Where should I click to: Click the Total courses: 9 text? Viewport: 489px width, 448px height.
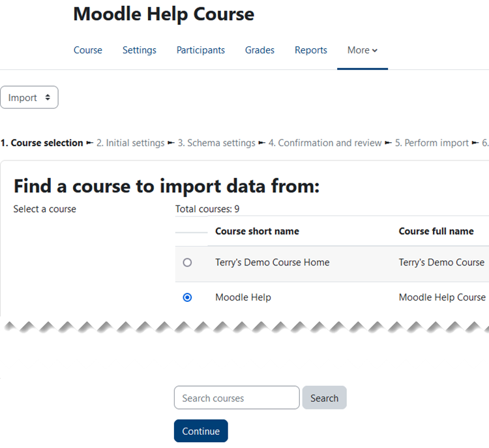click(207, 209)
